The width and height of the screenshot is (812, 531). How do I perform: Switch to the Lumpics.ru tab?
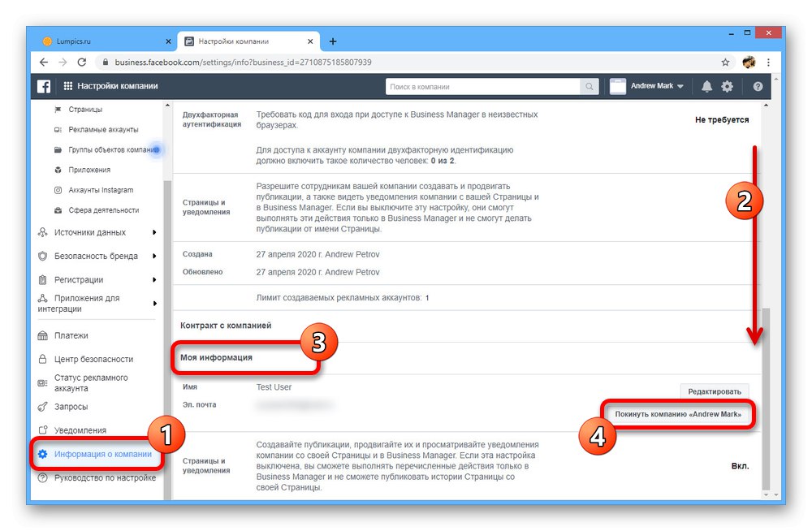click(x=106, y=41)
